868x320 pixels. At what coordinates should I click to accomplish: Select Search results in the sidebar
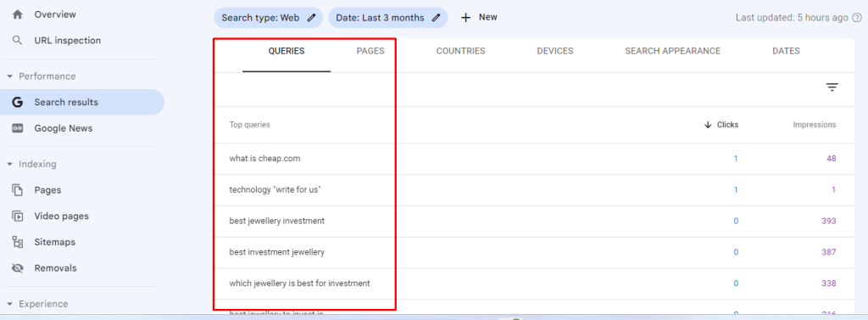coord(82,102)
